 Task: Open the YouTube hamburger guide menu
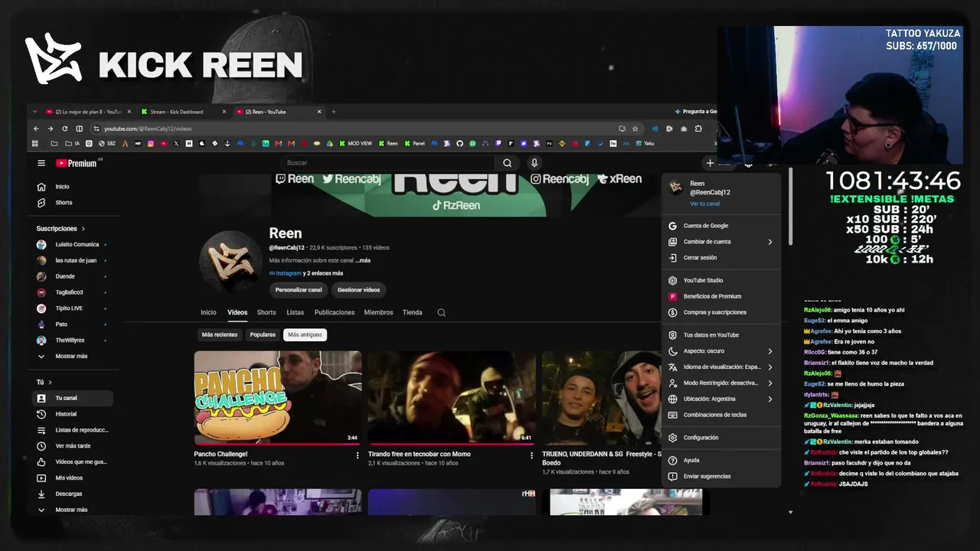(x=41, y=163)
